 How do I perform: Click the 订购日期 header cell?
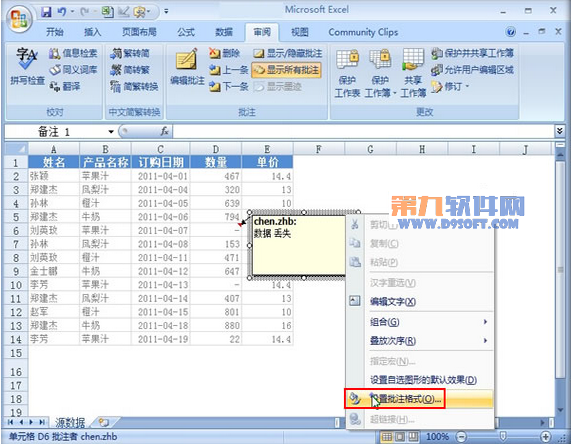pyautogui.click(x=161, y=162)
